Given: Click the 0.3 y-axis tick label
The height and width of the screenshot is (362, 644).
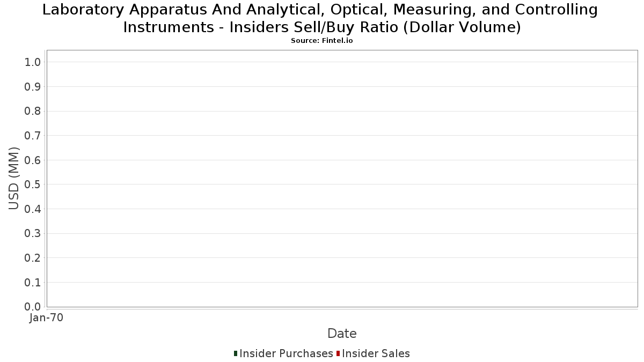Looking at the screenshot, I should click(33, 233).
